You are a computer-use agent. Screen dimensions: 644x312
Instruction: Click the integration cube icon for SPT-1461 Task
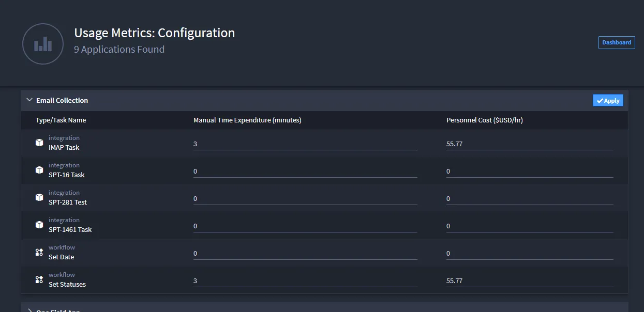tap(39, 225)
